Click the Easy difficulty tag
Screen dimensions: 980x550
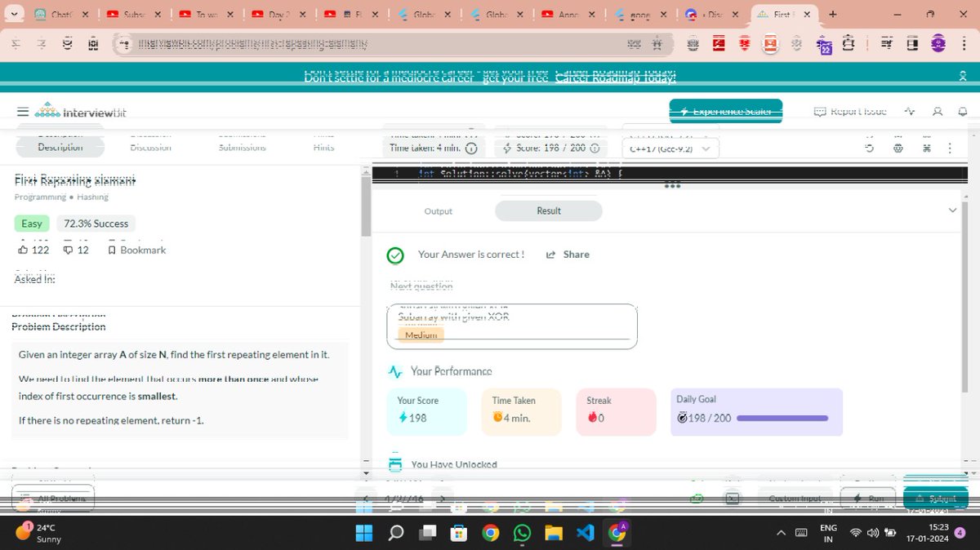point(32,224)
